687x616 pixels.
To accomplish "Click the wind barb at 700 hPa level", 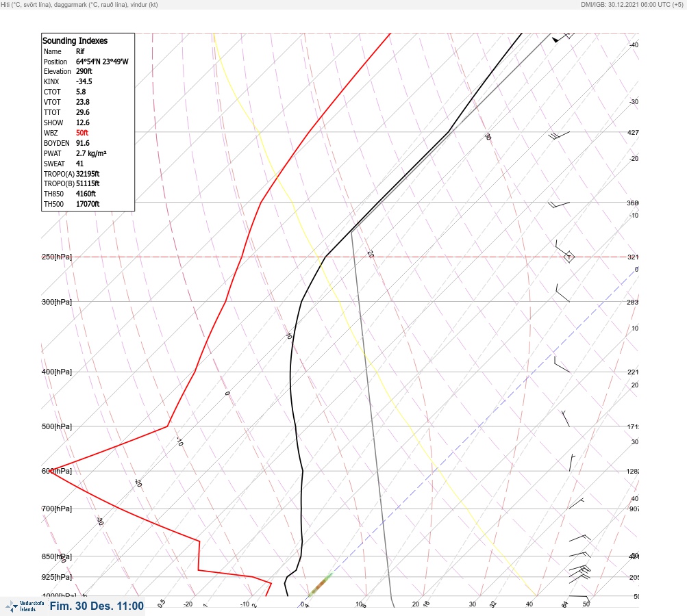I will (x=576, y=504).
